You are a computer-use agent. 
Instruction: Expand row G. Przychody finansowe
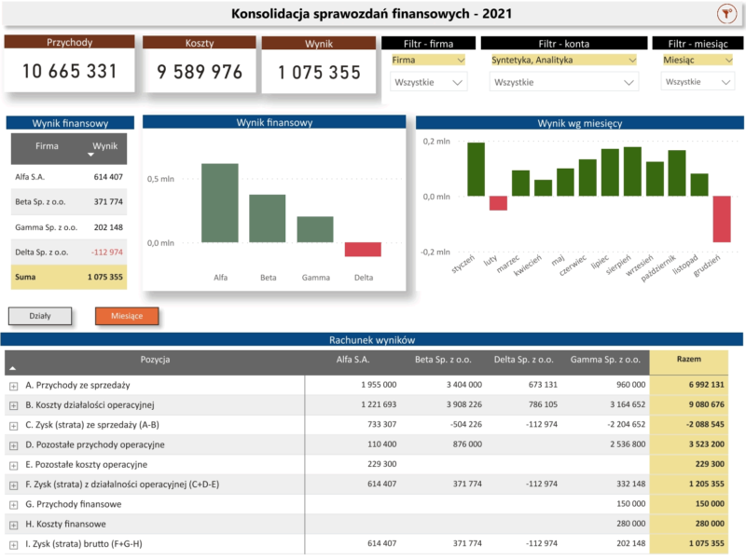click(13, 504)
